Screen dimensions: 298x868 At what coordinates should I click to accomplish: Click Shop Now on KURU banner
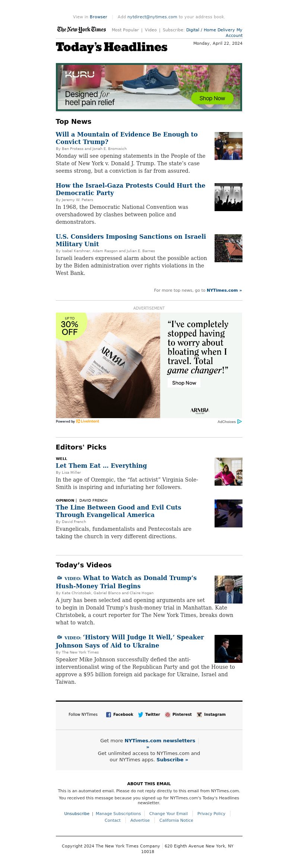[x=212, y=98]
